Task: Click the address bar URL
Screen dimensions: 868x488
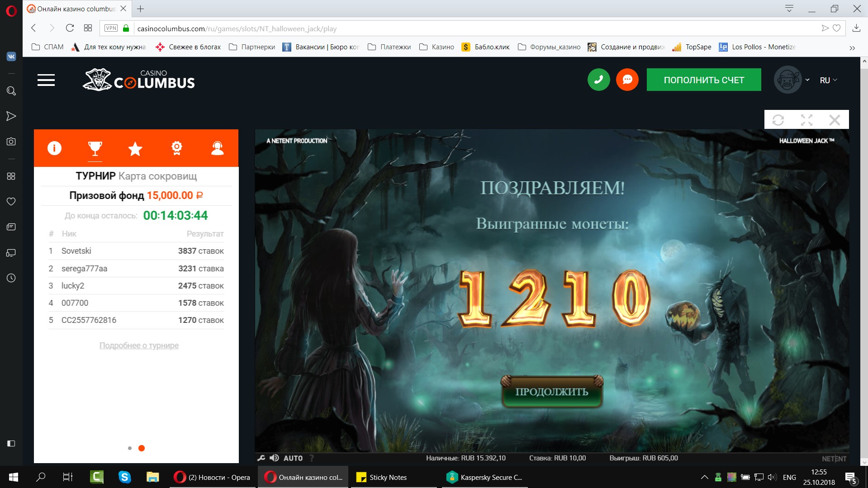Action: pyautogui.click(x=237, y=28)
